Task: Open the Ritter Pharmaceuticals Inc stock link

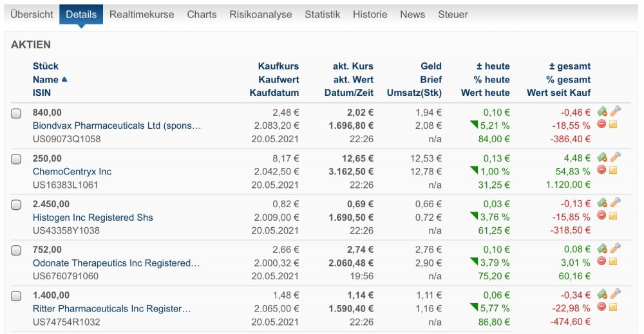Action: point(111,309)
